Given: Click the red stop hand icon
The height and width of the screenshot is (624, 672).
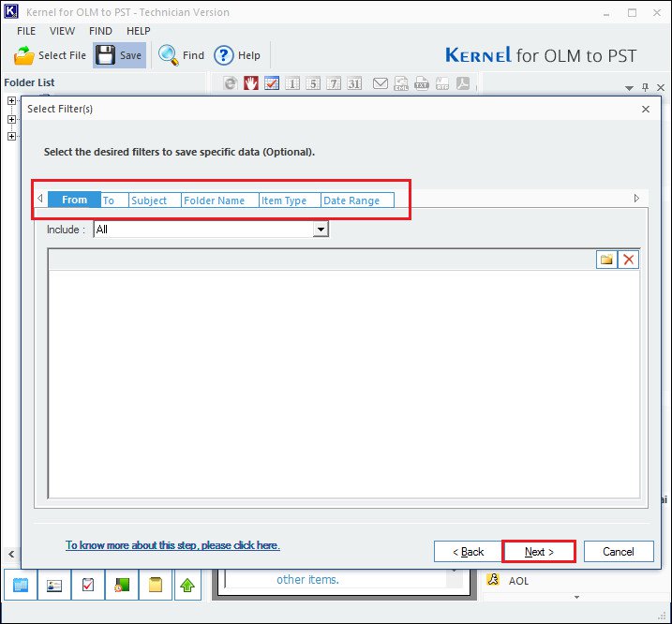Looking at the screenshot, I should pos(251,83).
